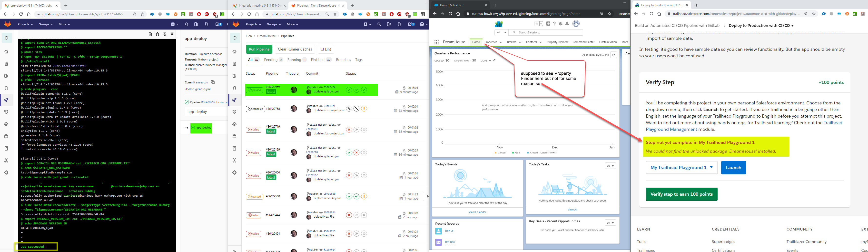Reload page in Salesforce window
The image size is (868, 252).
coord(450,14)
